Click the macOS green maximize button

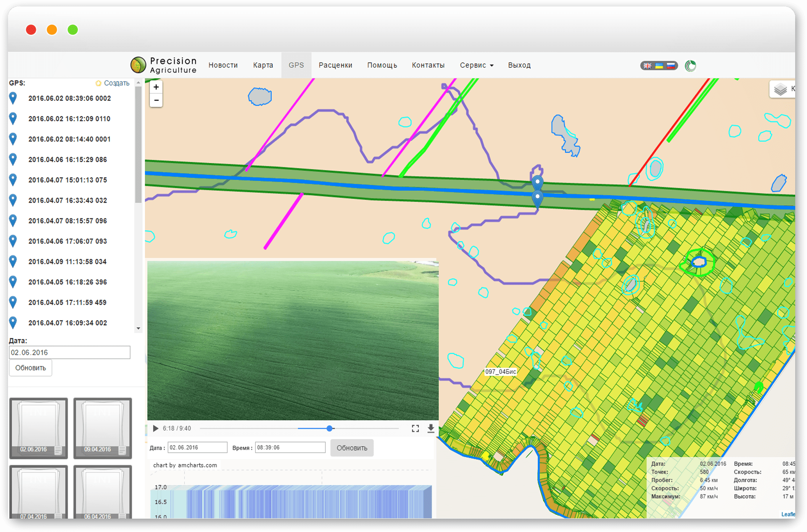pos(73,30)
